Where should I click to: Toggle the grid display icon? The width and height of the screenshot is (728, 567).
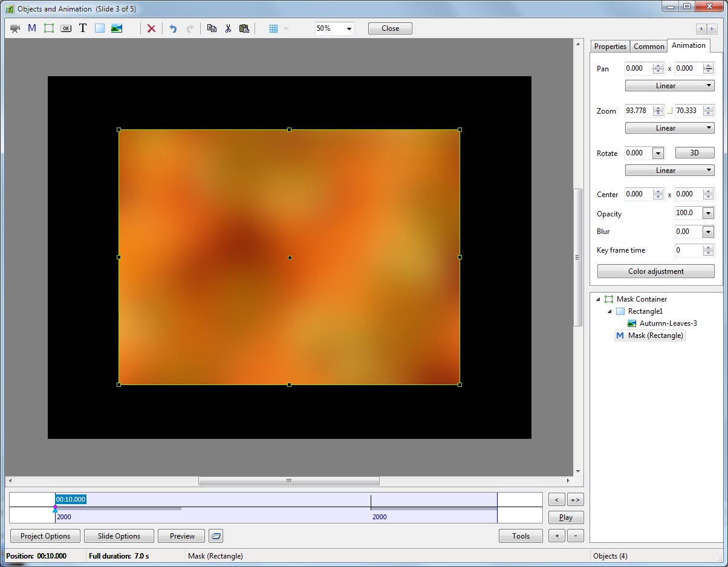pyautogui.click(x=273, y=28)
